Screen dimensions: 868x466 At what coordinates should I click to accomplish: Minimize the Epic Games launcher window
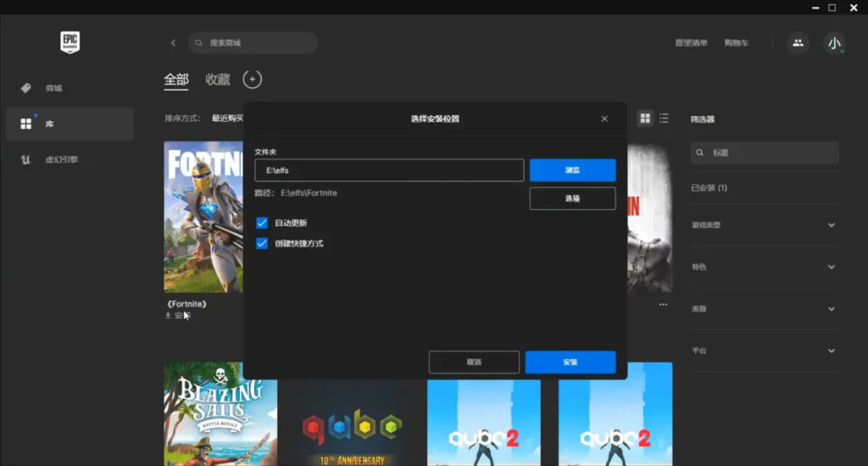pos(815,8)
